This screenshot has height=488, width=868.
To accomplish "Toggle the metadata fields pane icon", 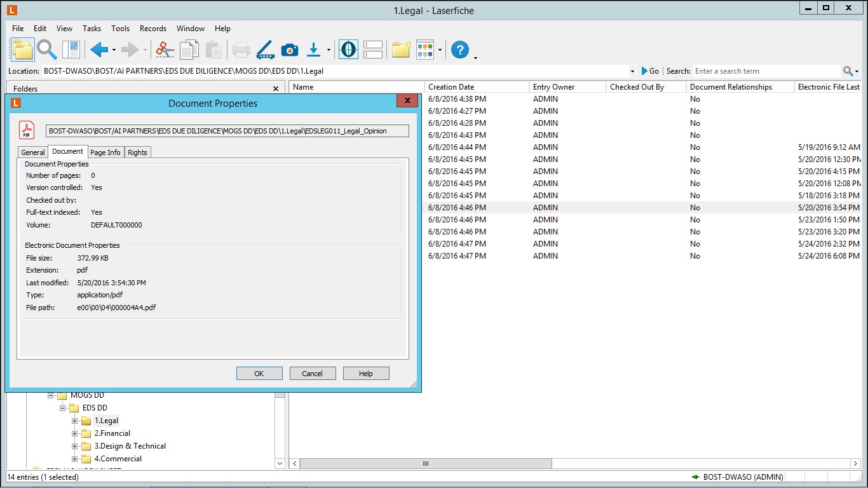I will (x=373, y=50).
